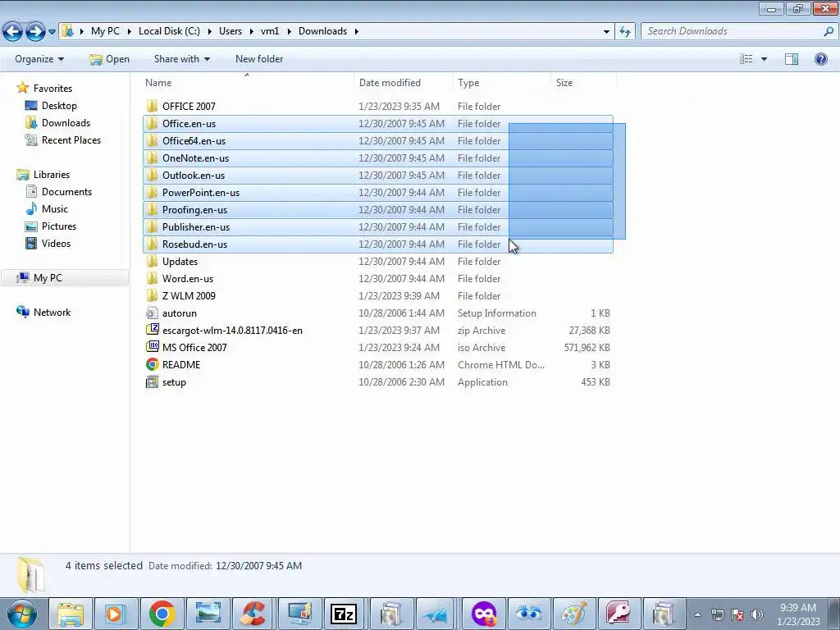The width and height of the screenshot is (840, 630).
Task: Select the setup application file
Action: click(x=377, y=382)
